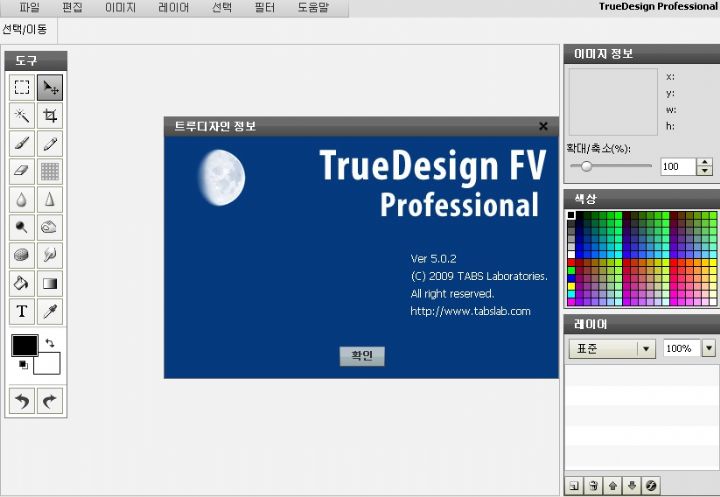Move layer down with down arrow

(632, 486)
